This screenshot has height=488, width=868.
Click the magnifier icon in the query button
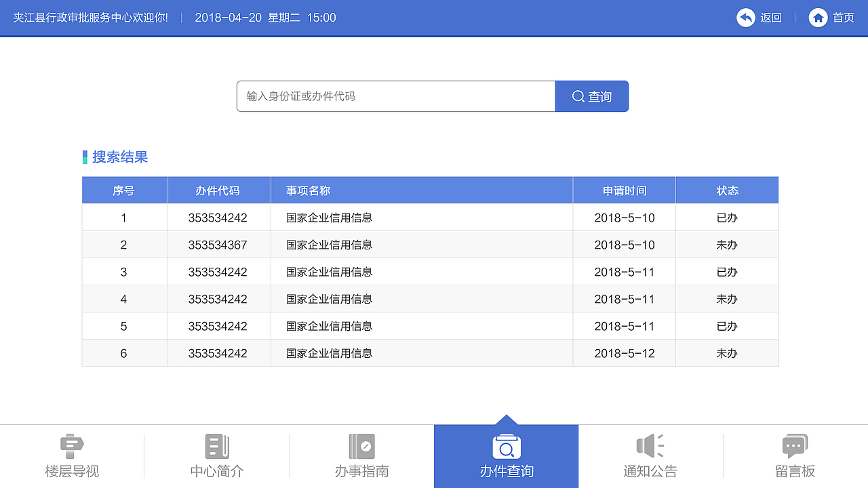point(577,96)
